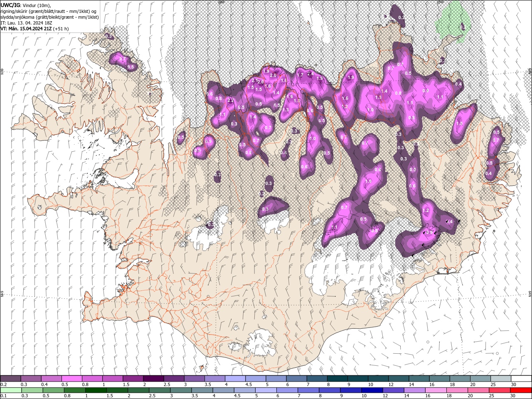Screen dimensions: 532x399
Task: Click the 2.4 precipitation value on the map
Action: 310,74
